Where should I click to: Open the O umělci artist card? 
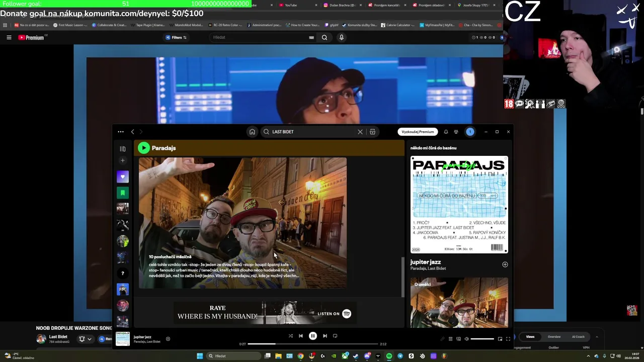[x=459, y=303]
